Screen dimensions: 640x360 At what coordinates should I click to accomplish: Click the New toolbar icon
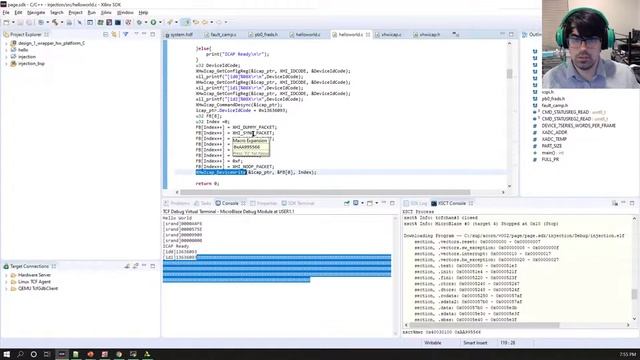(7, 22)
